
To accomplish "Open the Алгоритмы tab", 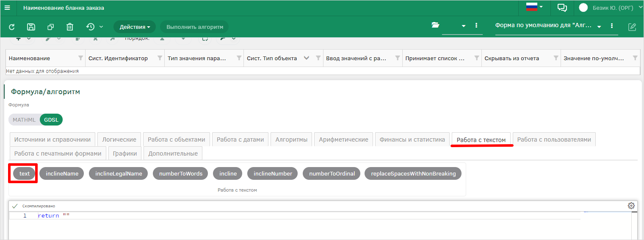I will point(291,140).
